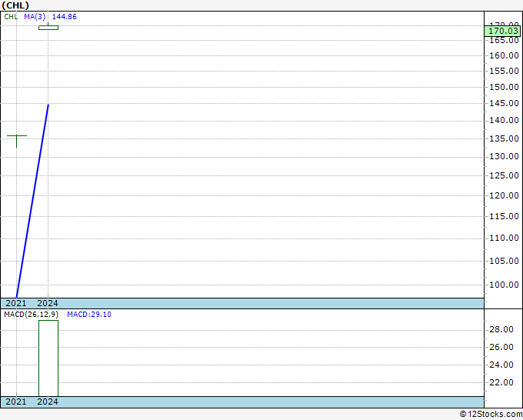The image size is (523, 420).
Task: Click the 2024 candlestick near 170
Action: pyautogui.click(x=48, y=28)
